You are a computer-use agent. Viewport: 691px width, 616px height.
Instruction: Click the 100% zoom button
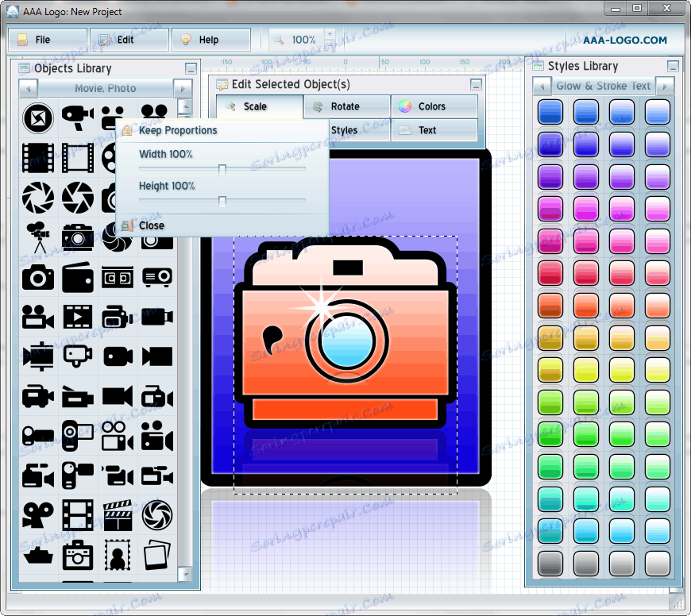pyautogui.click(x=296, y=40)
